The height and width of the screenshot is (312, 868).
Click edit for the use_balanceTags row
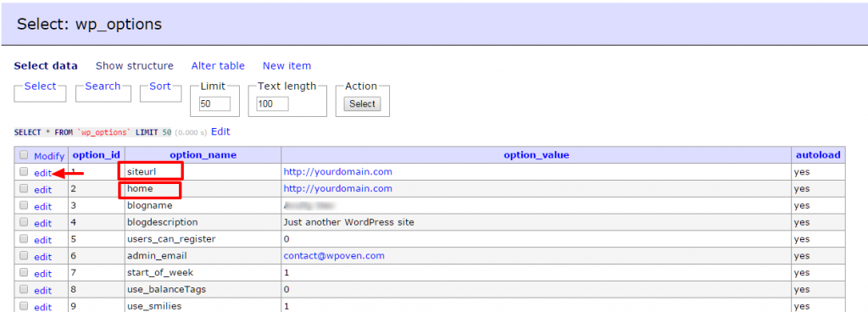tap(42, 291)
